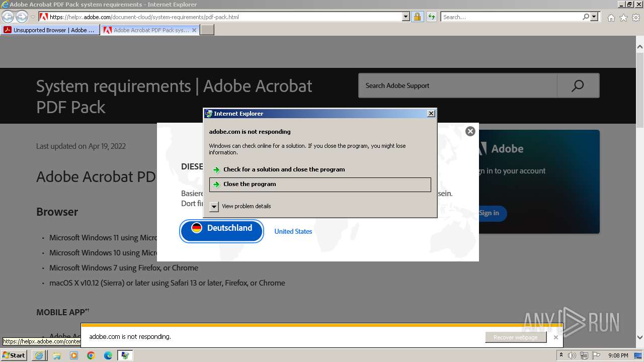Open the address bar dropdown arrow
The image size is (644, 362).
tap(406, 17)
